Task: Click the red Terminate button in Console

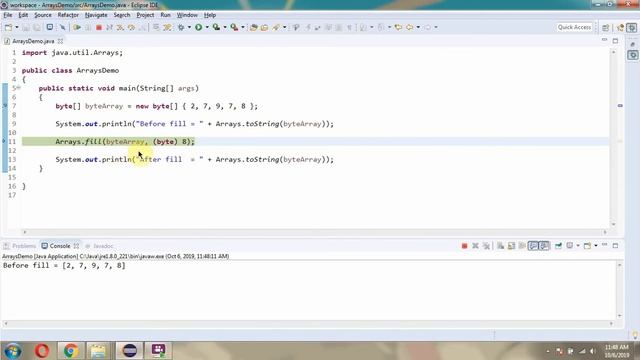Action: click(x=464, y=246)
